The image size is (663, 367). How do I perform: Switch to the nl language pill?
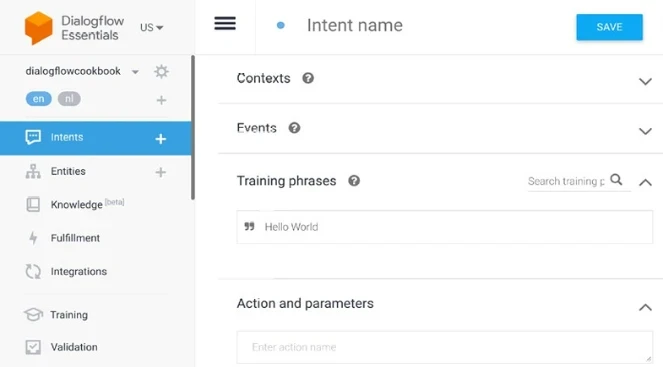69,99
